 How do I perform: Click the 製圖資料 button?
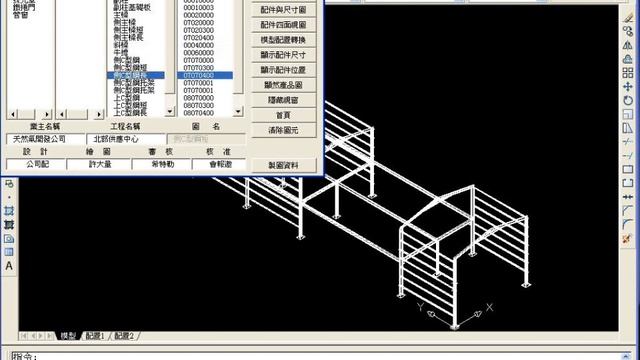coord(284,165)
